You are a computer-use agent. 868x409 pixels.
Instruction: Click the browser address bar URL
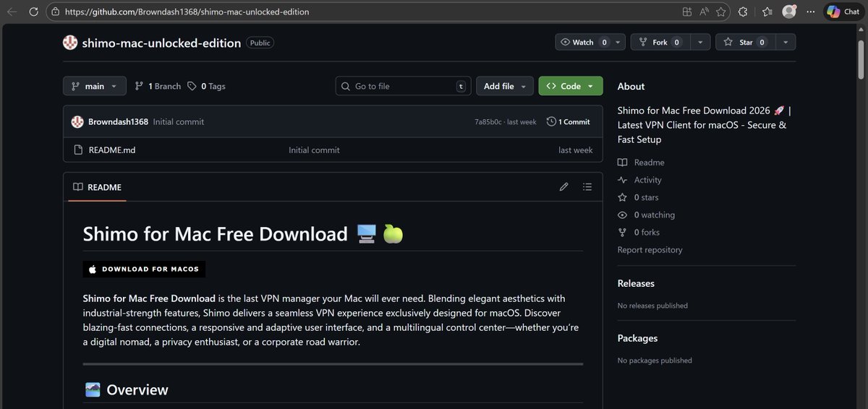(187, 12)
